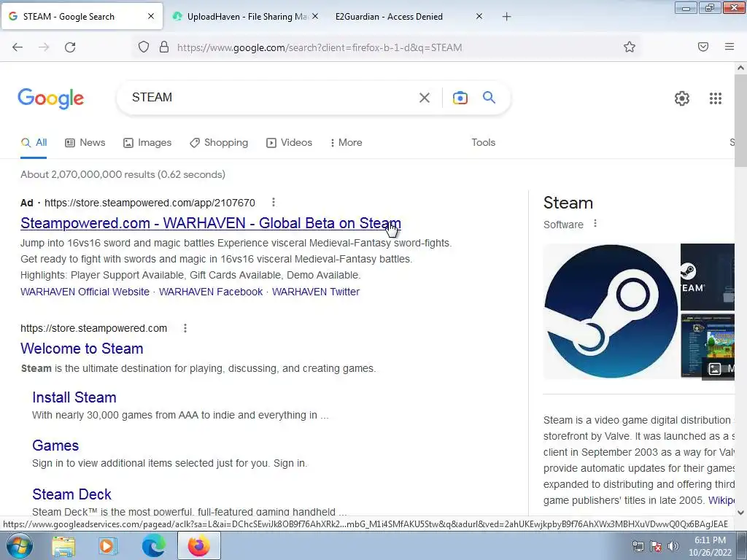Open the WARHAVEN Global Beta ad link
This screenshot has width=747, height=560.
click(x=211, y=223)
